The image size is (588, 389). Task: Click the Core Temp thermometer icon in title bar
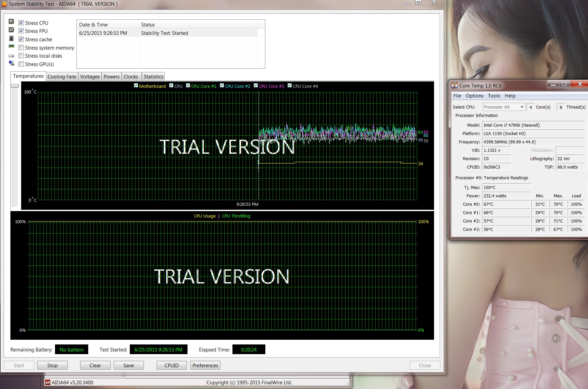455,85
